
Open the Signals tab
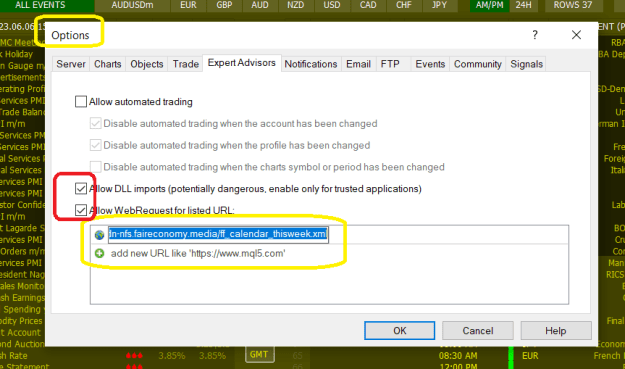click(527, 64)
